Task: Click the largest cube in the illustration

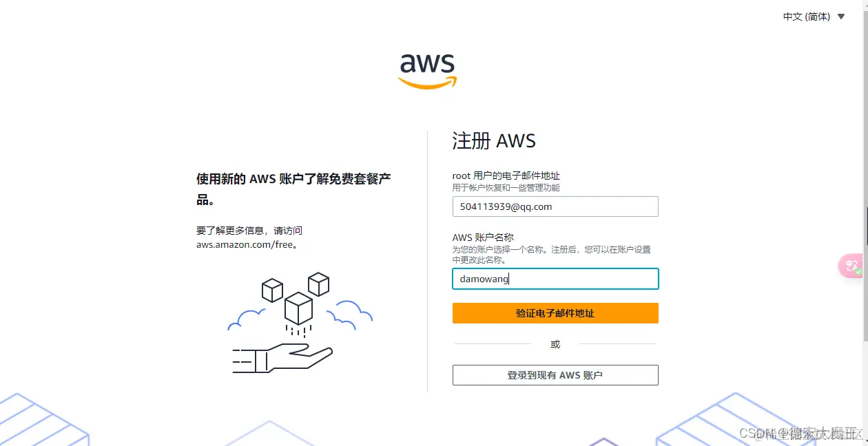Action: [x=299, y=308]
